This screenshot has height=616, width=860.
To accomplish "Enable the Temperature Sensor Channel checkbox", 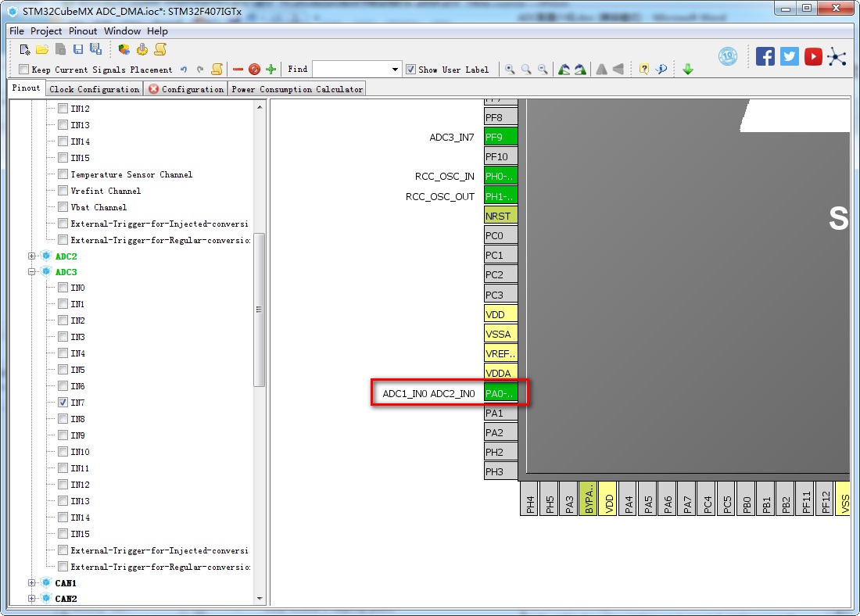I will (63, 174).
